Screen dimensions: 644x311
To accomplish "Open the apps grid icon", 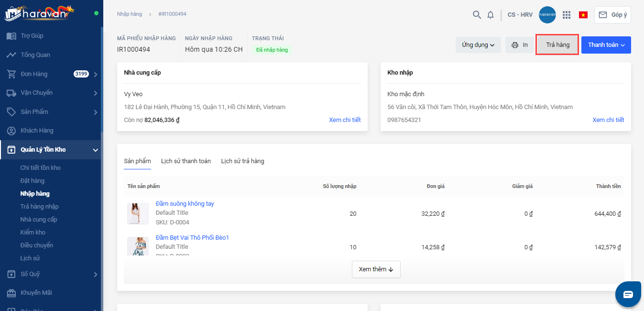I will click(x=567, y=15).
